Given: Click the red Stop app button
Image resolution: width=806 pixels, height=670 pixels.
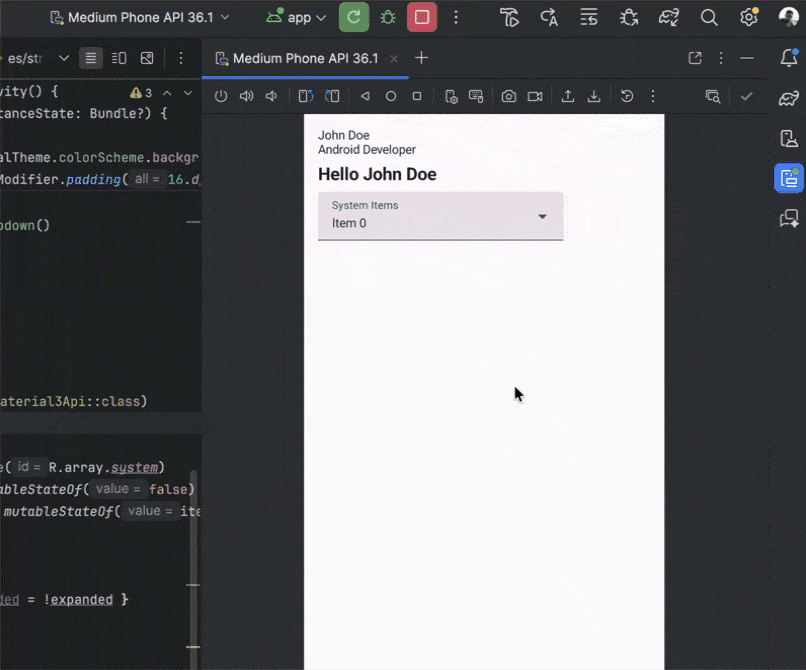Looking at the screenshot, I should tap(422, 17).
